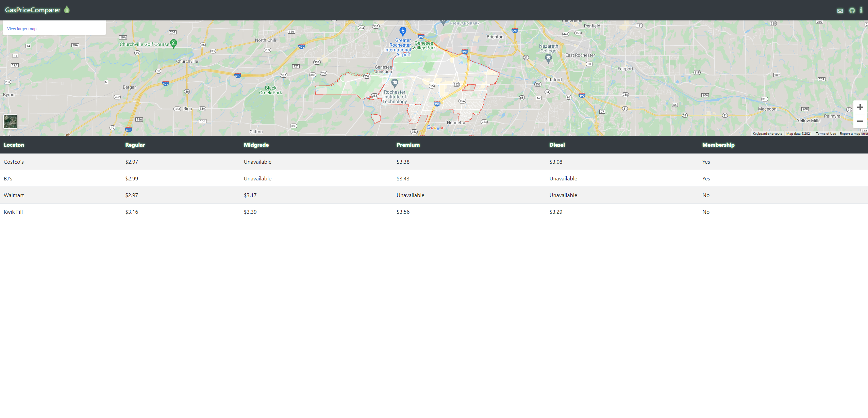Open map Terms of Use link
Screen dimensions: 868x418
[x=825, y=134]
